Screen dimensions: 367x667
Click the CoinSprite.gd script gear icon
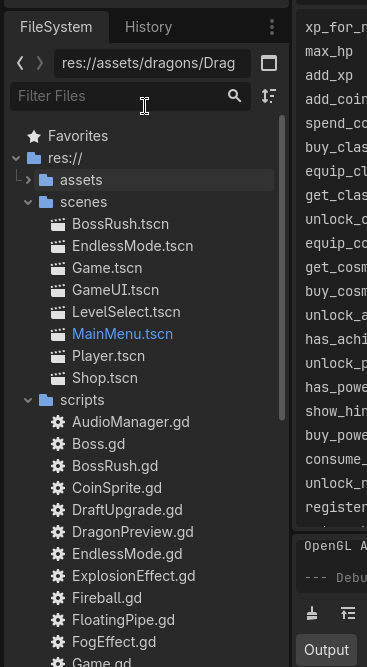58,488
